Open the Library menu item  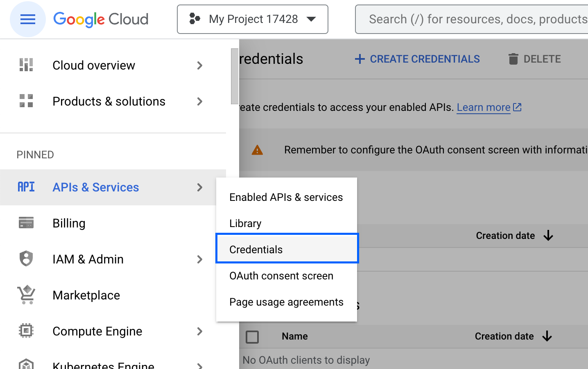tap(245, 223)
